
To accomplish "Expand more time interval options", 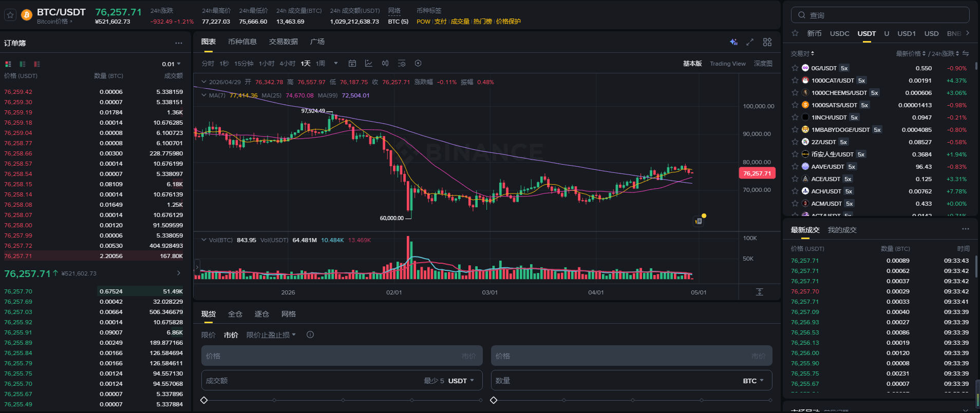I will (x=336, y=63).
